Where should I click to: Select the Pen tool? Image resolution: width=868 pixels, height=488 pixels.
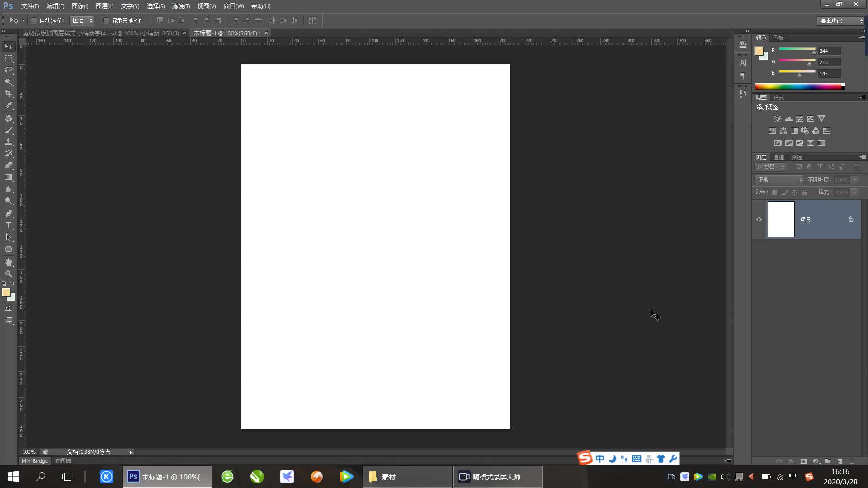coord(9,213)
